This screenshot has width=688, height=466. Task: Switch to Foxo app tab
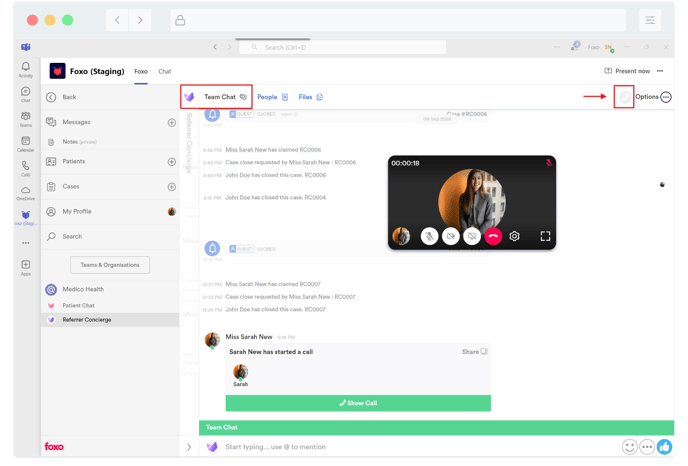point(141,72)
